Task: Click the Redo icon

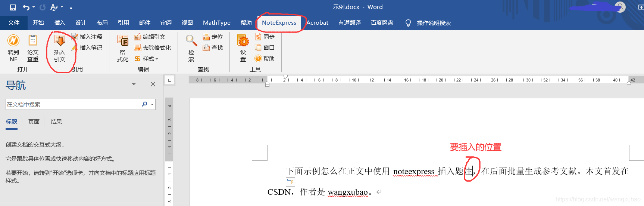Action: coord(43,7)
